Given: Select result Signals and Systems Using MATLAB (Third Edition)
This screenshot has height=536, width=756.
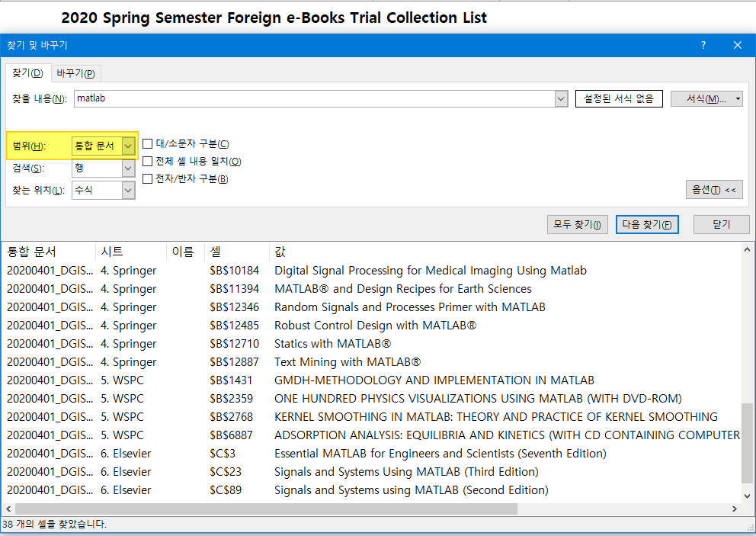Looking at the screenshot, I should [371, 472].
